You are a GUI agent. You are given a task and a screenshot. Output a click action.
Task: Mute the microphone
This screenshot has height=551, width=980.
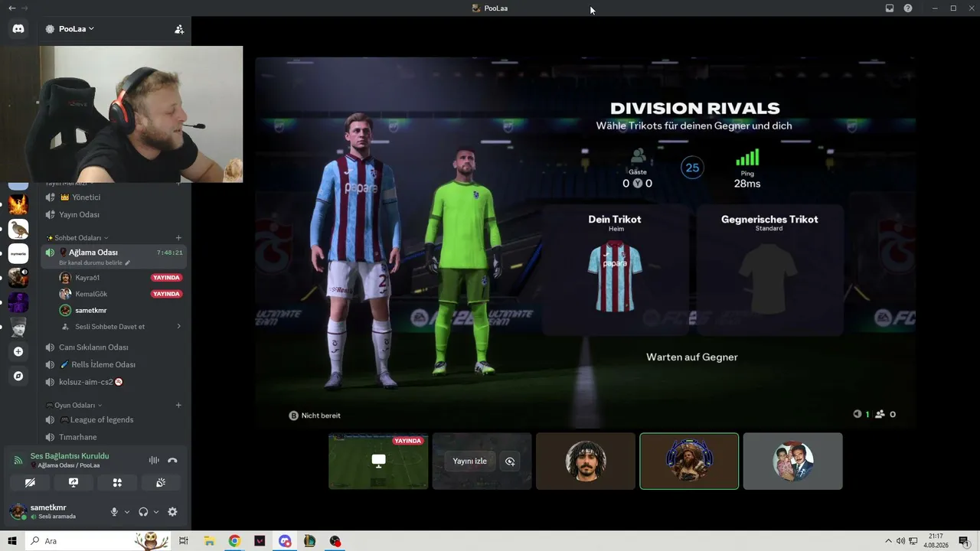click(x=114, y=512)
